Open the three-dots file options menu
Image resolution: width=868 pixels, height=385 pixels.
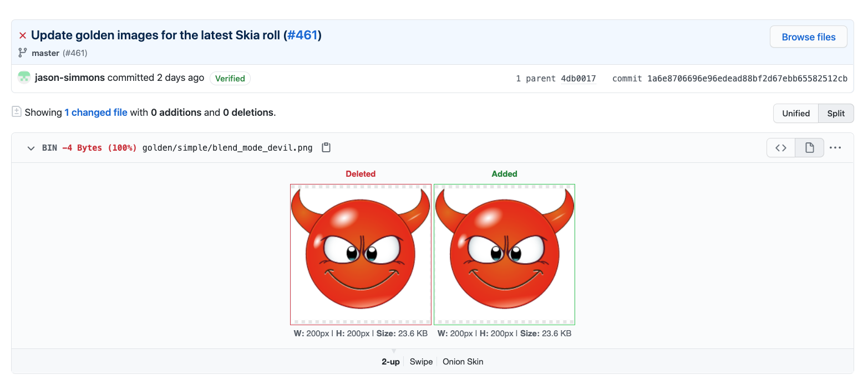pyautogui.click(x=835, y=148)
